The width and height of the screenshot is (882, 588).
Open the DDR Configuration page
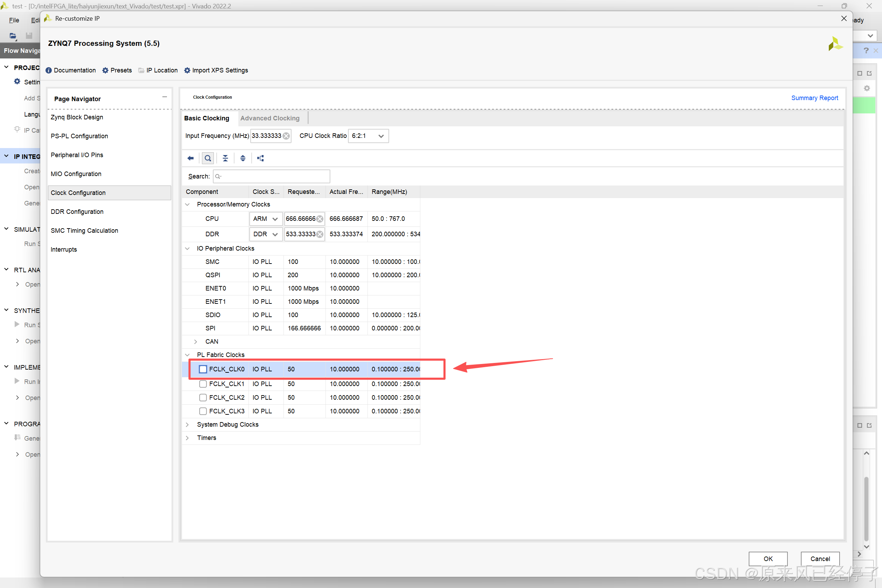(77, 211)
